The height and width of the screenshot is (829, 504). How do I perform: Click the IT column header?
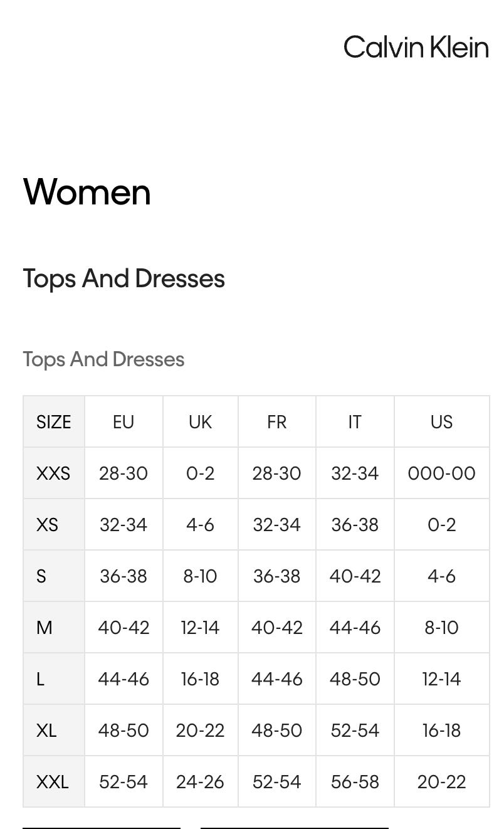pyautogui.click(x=355, y=422)
